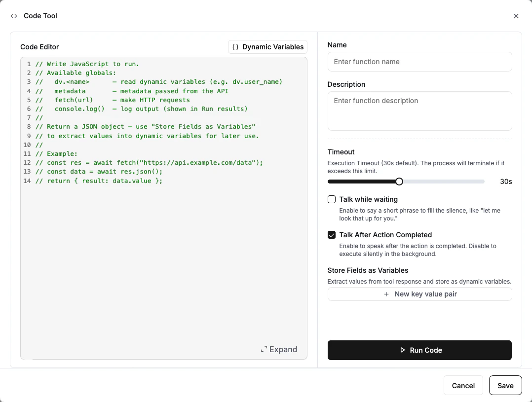Close the Code Tool dialog
The height and width of the screenshot is (402, 532).
coord(516,16)
